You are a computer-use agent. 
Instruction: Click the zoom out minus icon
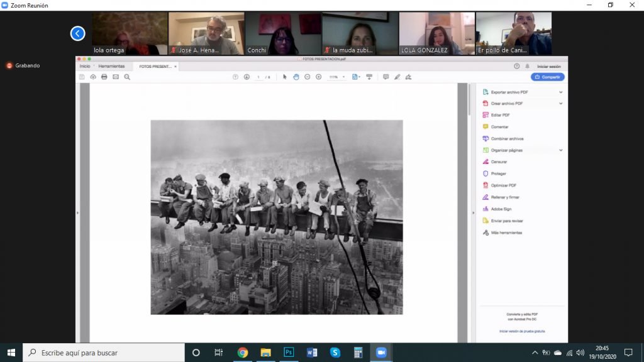click(307, 77)
